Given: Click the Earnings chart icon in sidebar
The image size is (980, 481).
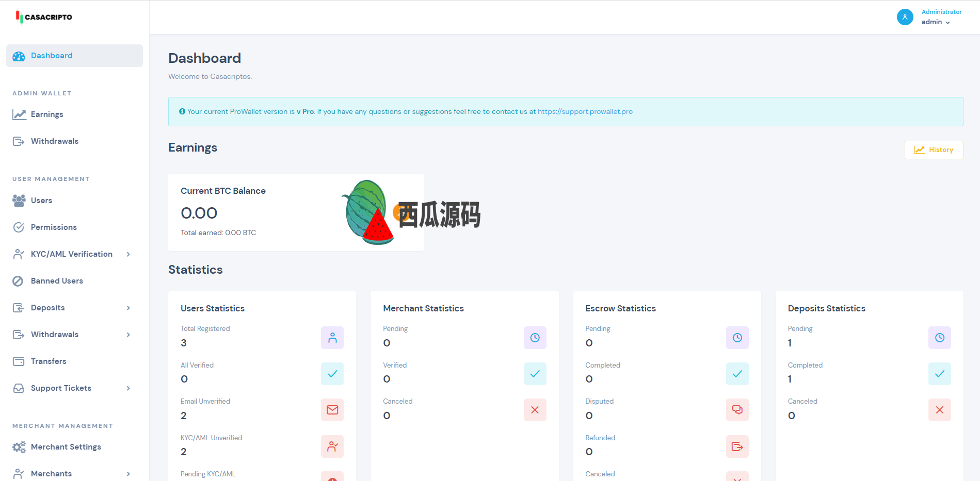Looking at the screenshot, I should tap(19, 114).
